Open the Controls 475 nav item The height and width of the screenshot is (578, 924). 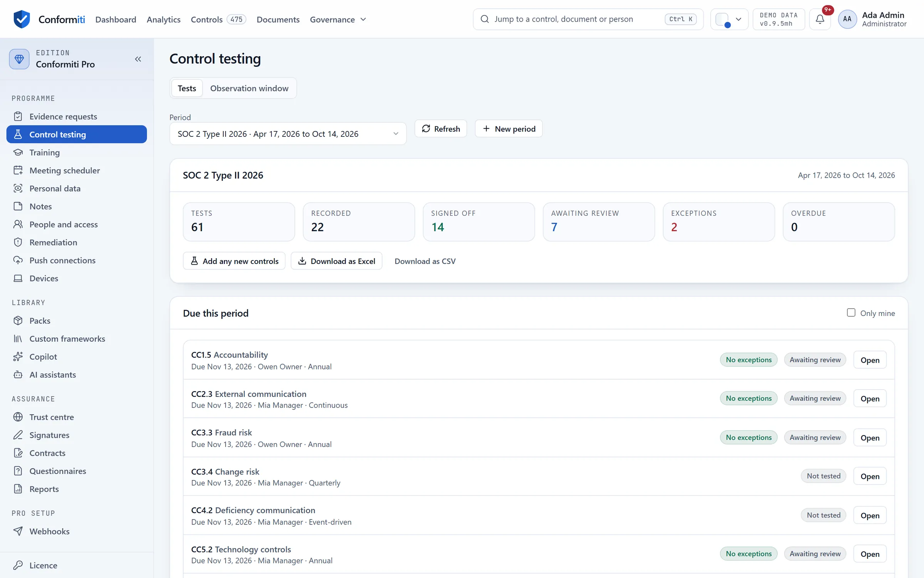pos(218,19)
